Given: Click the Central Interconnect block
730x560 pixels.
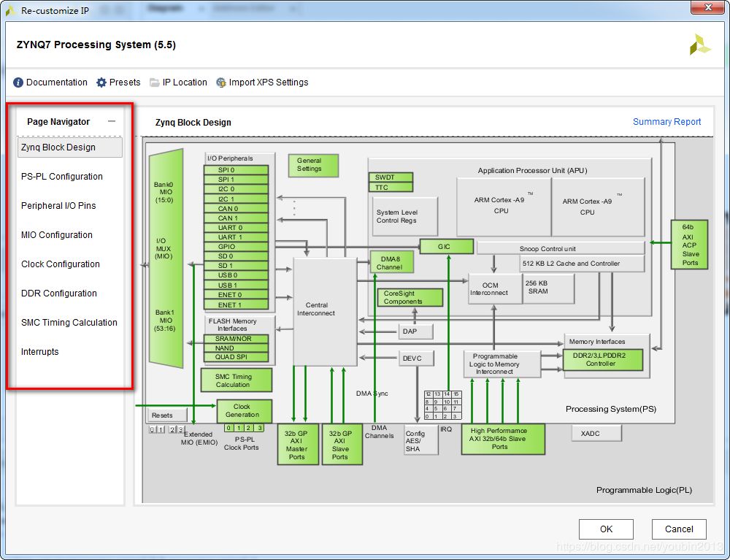Looking at the screenshot, I should click(x=325, y=312).
